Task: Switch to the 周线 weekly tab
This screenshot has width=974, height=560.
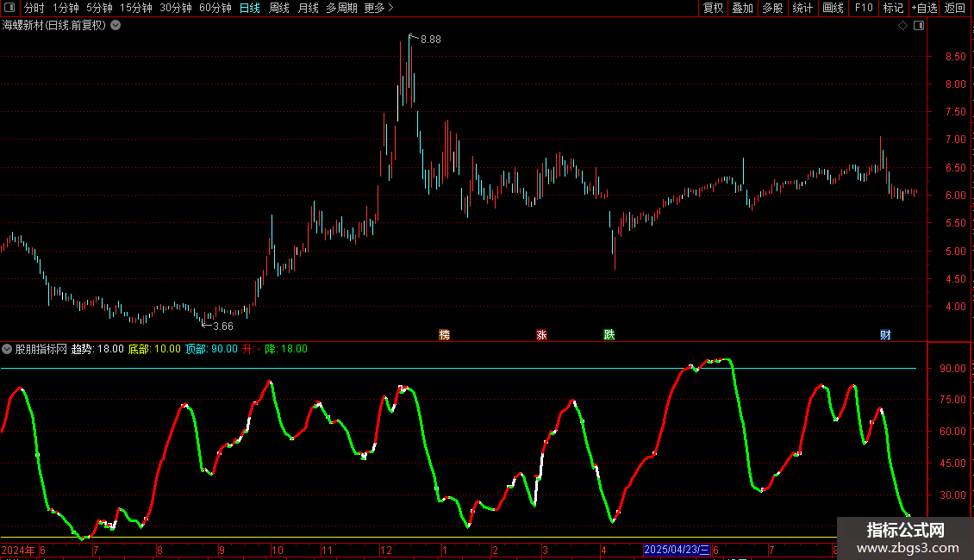Action: tap(279, 8)
